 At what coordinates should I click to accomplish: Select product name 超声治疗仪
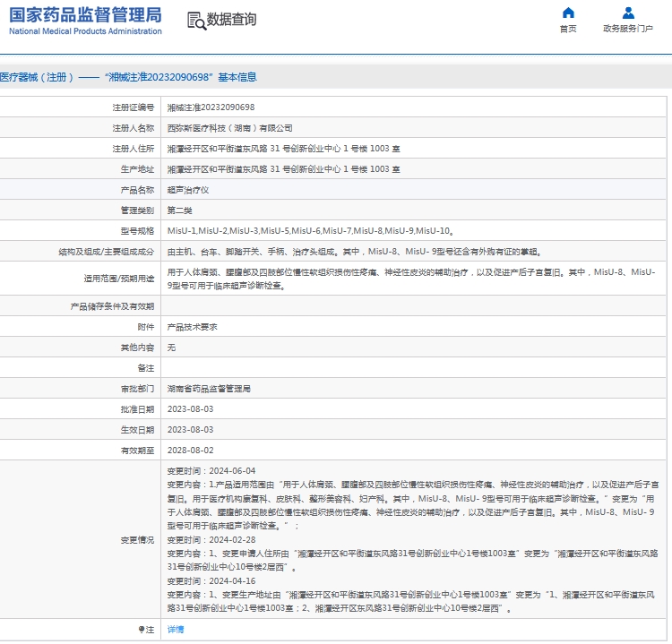coord(188,190)
